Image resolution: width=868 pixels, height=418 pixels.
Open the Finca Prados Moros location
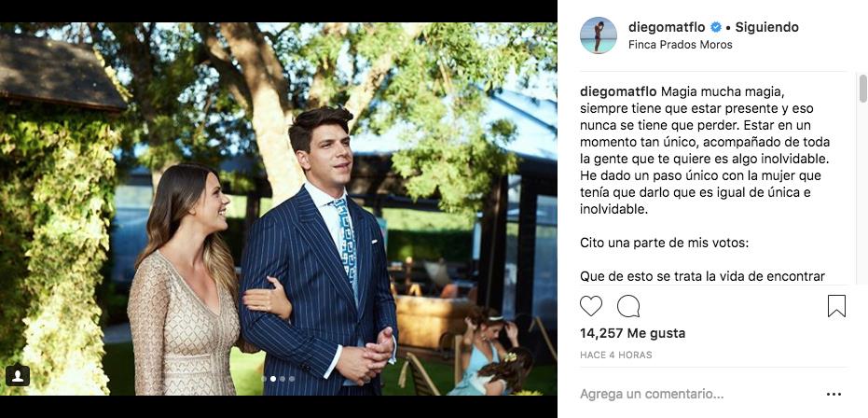(681, 45)
